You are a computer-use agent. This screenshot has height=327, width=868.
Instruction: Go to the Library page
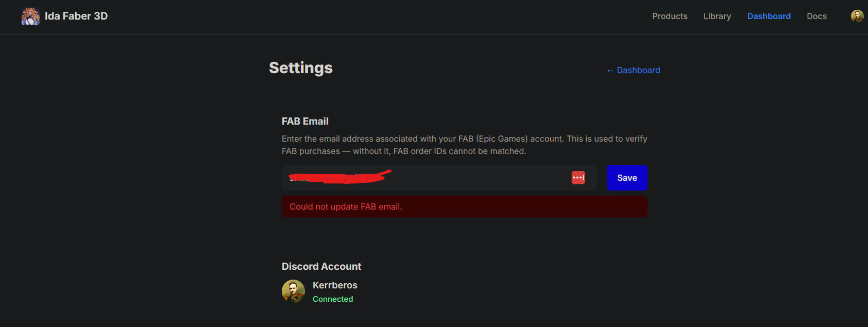pos(717,16)
